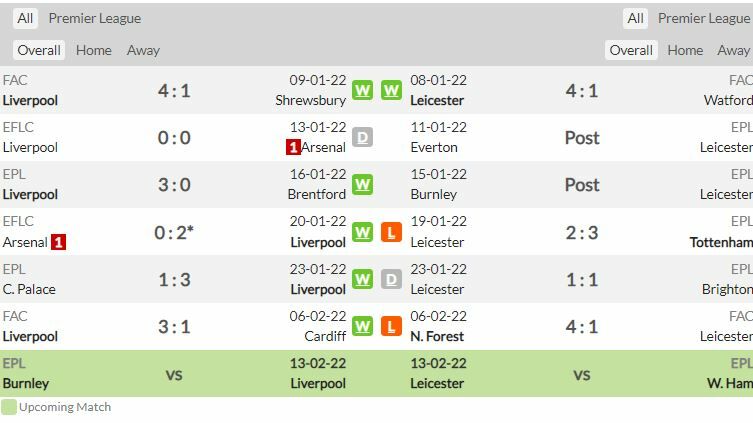
Task: Switch the right panel to Home matches
Action: click(x=685, y=50)
